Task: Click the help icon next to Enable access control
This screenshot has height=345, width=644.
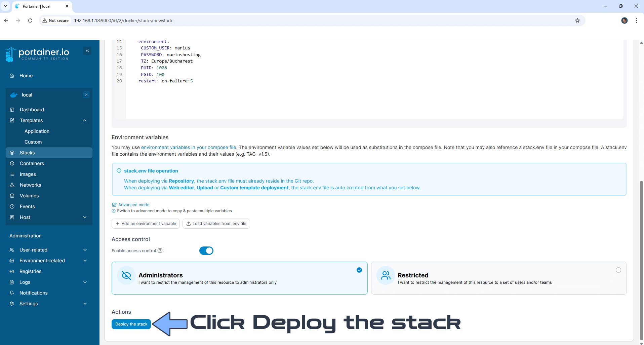Action: (160, 251)
